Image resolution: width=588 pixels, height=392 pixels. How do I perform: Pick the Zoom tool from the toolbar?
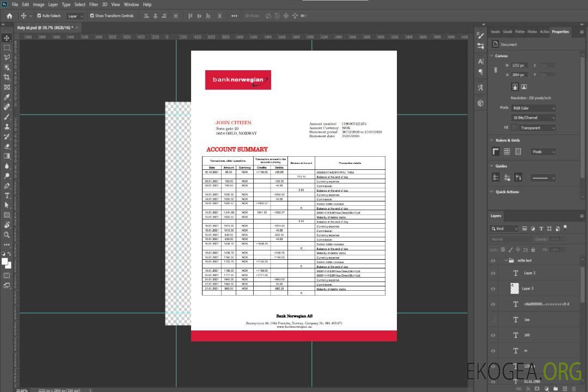click(7, 235)
